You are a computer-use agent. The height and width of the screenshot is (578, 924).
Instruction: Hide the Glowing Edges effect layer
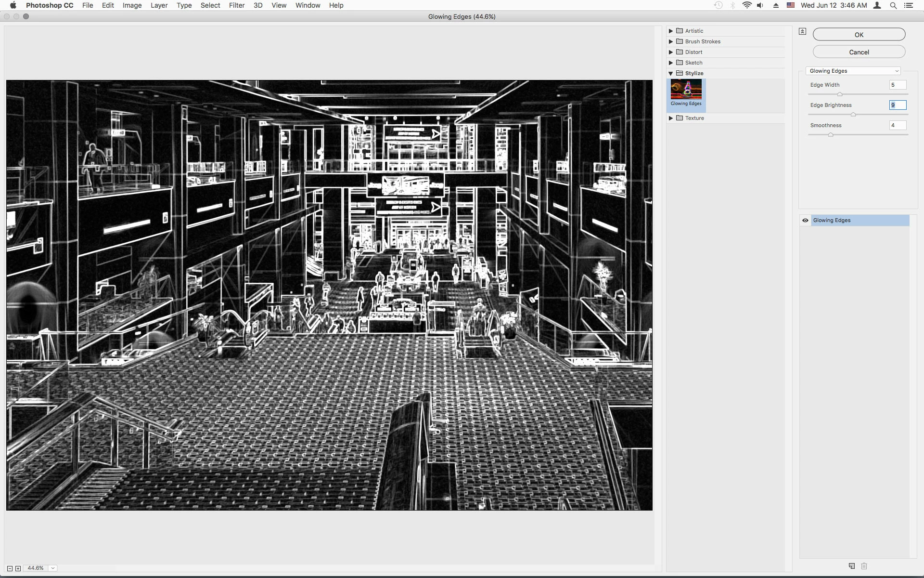tap(805, 220)
